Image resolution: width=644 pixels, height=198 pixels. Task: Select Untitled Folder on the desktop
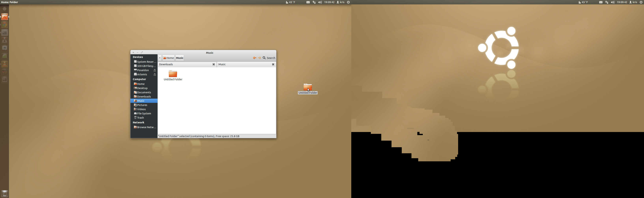[x=308, y=89]
